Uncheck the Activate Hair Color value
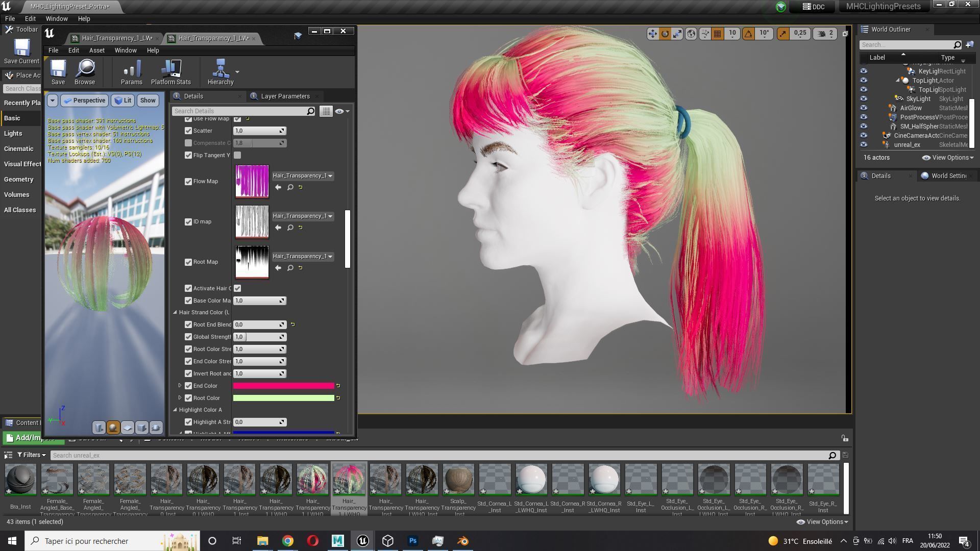 [x=237, y=289]
